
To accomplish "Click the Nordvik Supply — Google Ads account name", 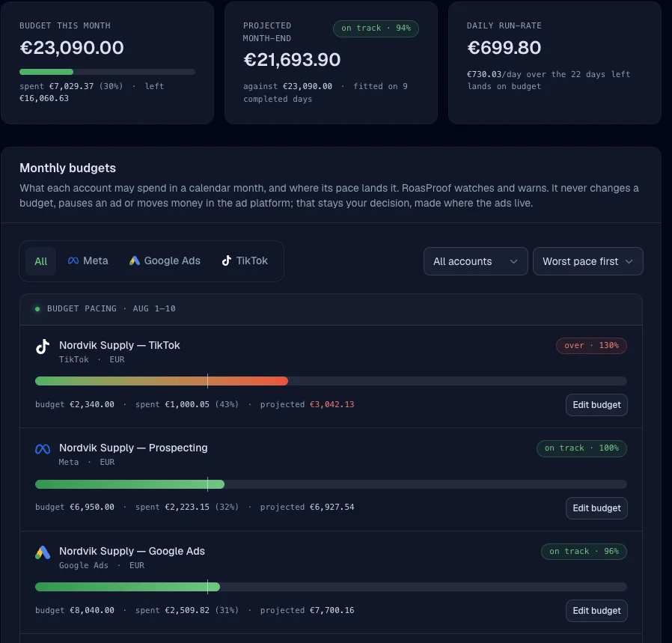I will (x=132, y=551).
